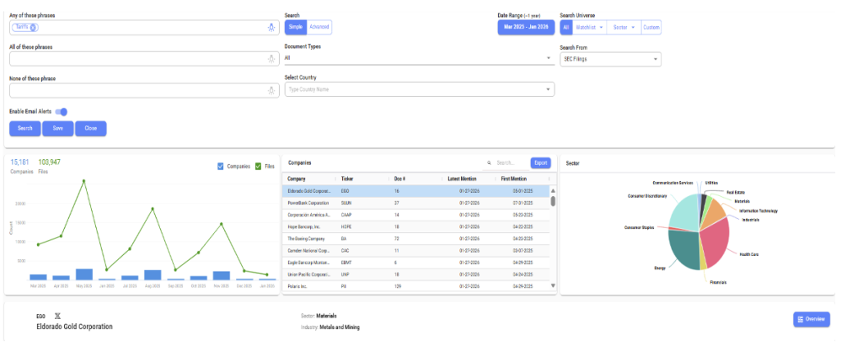Remove the Tariffs phrase chip
This screenshot has height=351, width=868.
(33, 28)
